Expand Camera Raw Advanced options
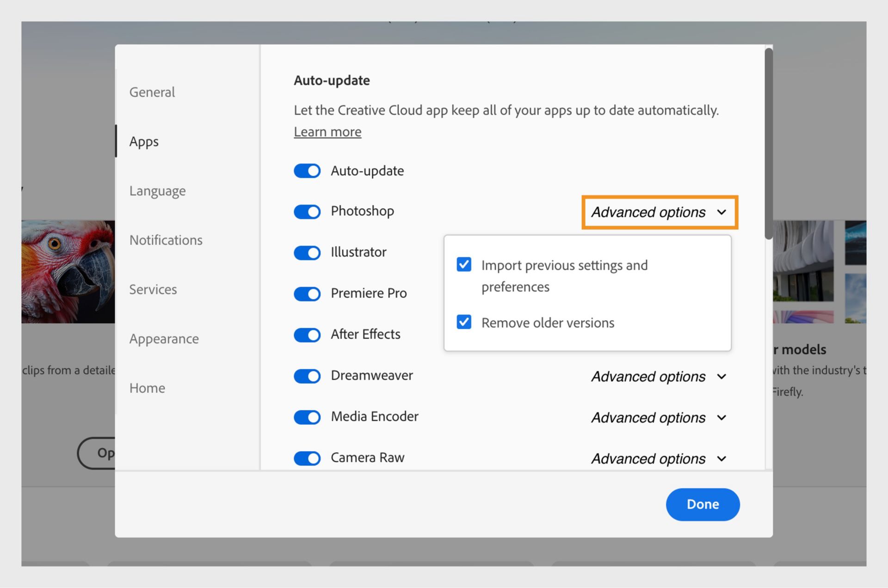This screenshot has width=888, height=588. [659, 458]
